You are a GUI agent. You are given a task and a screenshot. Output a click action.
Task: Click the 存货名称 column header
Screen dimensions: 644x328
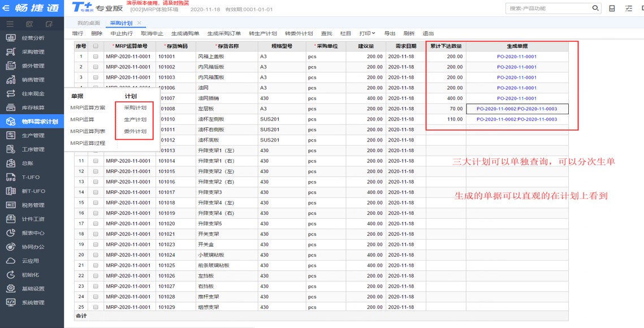coord(227,46)
